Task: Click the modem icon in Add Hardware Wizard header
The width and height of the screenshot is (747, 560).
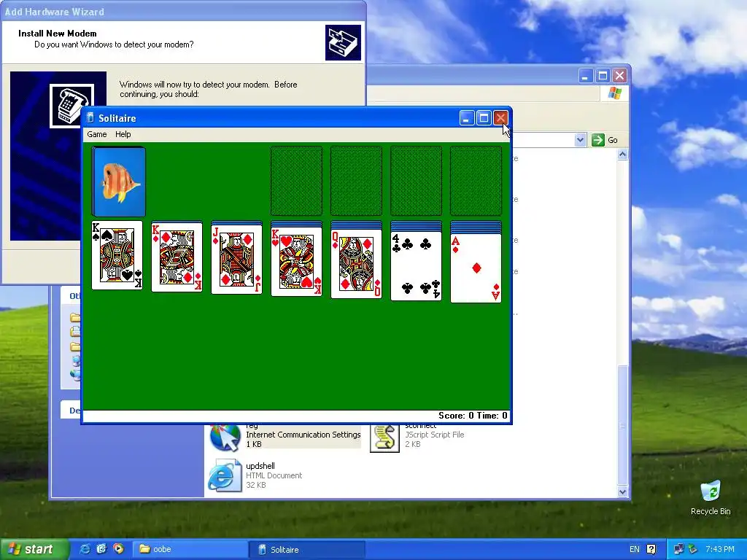Action: [x=343, y=43]
